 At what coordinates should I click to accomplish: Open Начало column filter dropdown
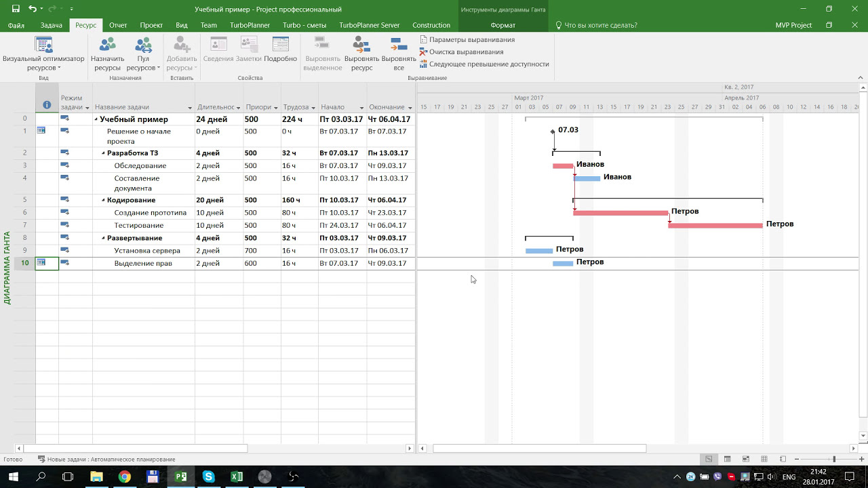click(x=361, y=108)
